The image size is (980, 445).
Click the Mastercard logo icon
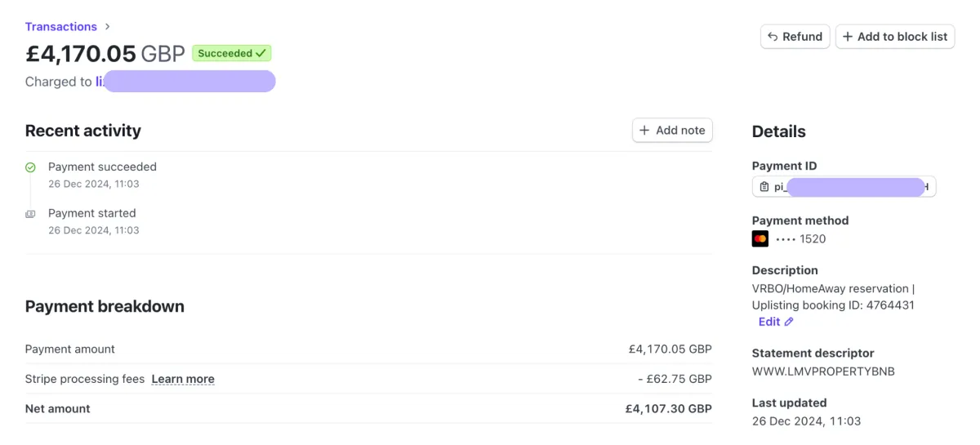[760, 239]
